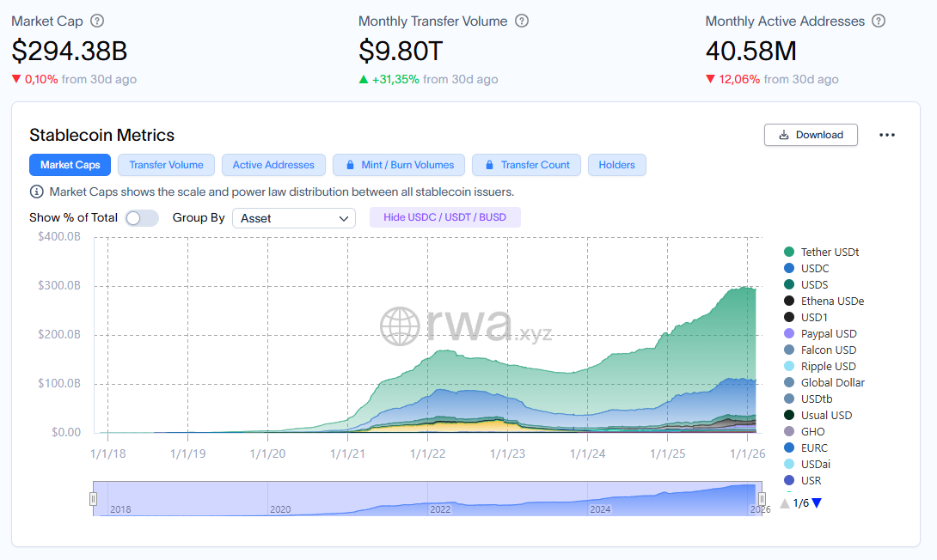Viewport: 937px width, 560px height.
Task: Click the right range slider handle
Action: [x=762, y=498]
